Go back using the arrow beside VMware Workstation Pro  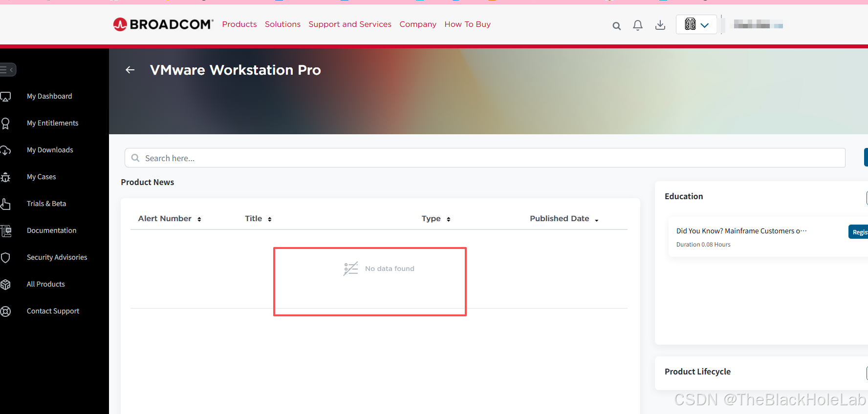pos(130,70)
